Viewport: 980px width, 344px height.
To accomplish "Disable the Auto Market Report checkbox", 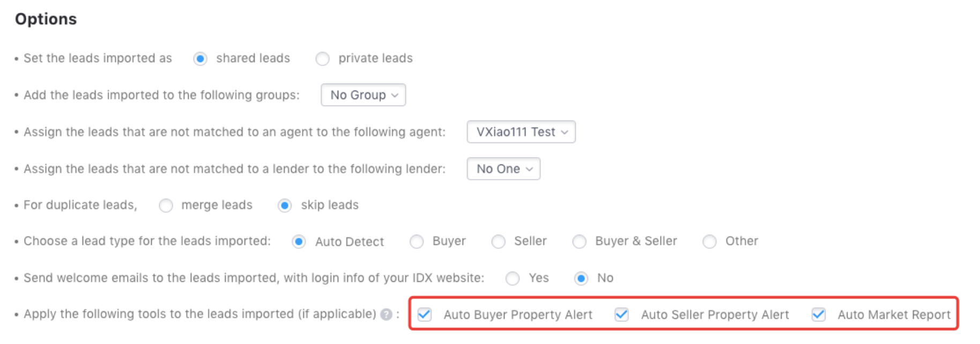I will 819,315.
